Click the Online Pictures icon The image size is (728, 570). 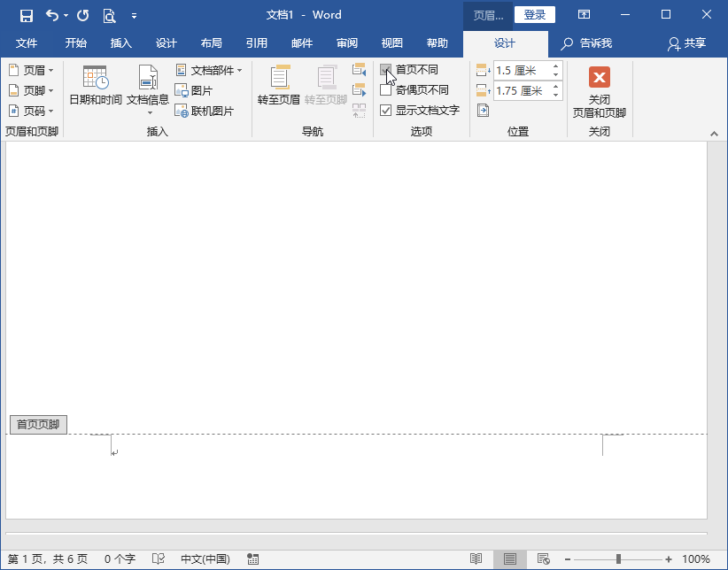182,112
